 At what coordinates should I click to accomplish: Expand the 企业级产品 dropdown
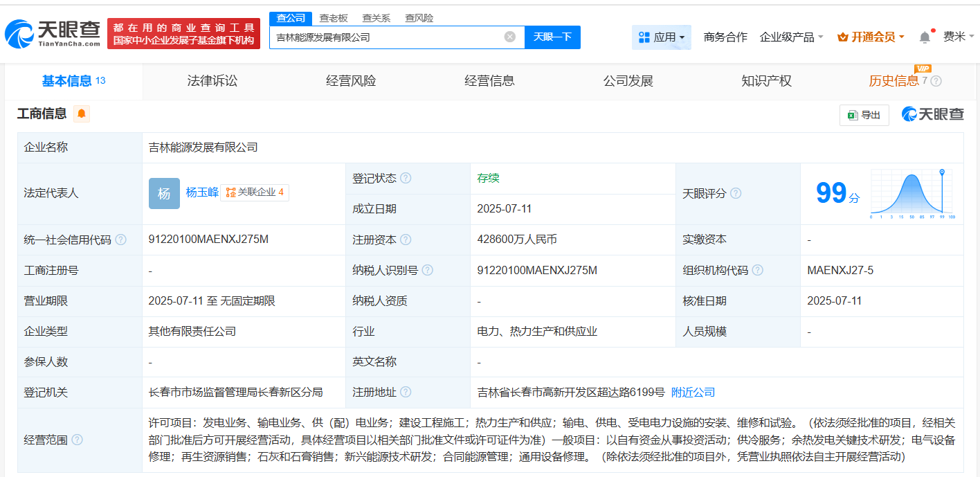[x=791, y=37]
